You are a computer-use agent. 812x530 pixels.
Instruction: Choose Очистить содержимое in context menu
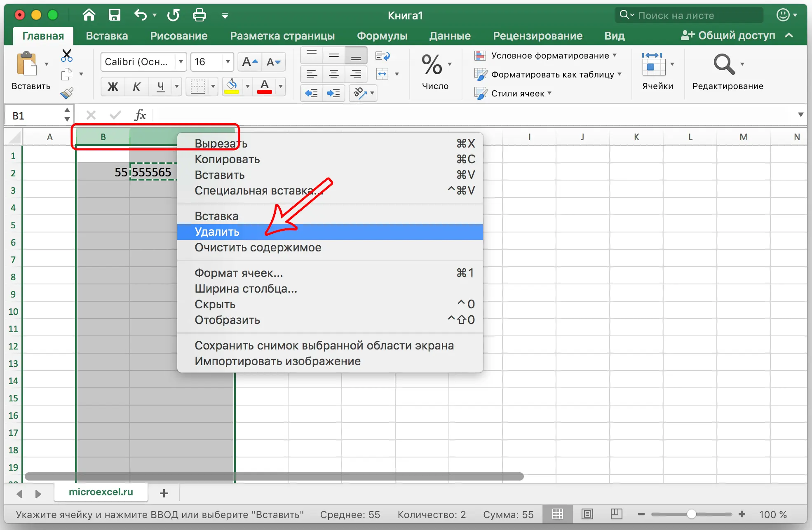pos(330,247)
